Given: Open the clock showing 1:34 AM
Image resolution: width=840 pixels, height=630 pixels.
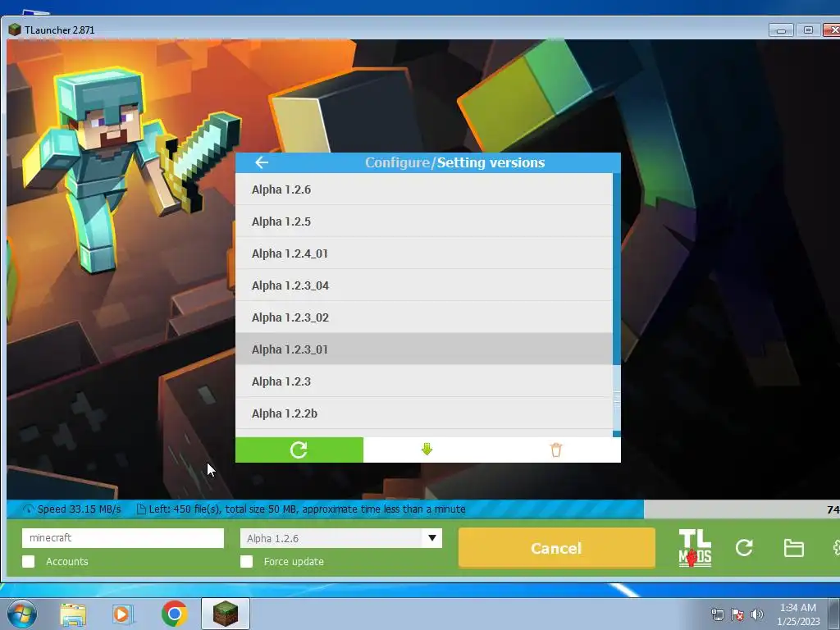Looking at the screenshot, I should (798, 614).
